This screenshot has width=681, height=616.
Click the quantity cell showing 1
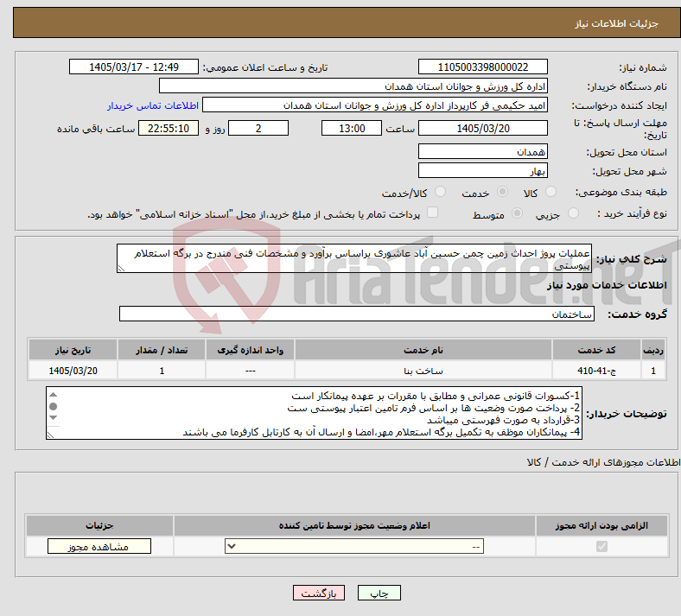pyautogui.click(x=162, y=371)
